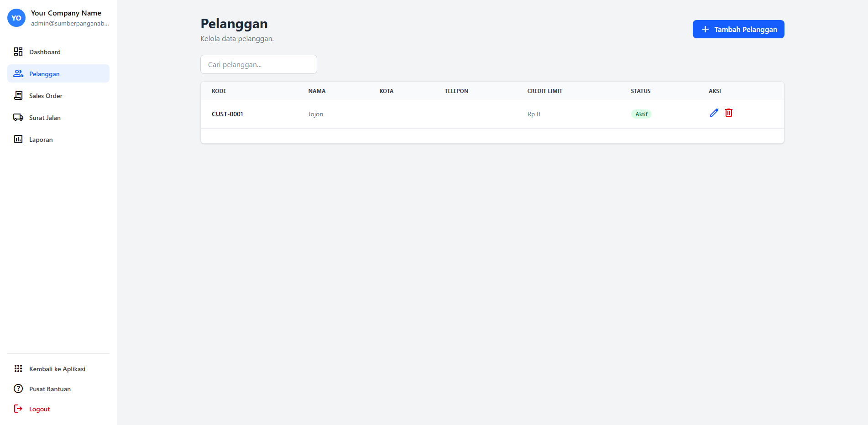Viewport: 868px width, 425px height.
Task: Click the YO profile avatar
Action: point(16,18)
